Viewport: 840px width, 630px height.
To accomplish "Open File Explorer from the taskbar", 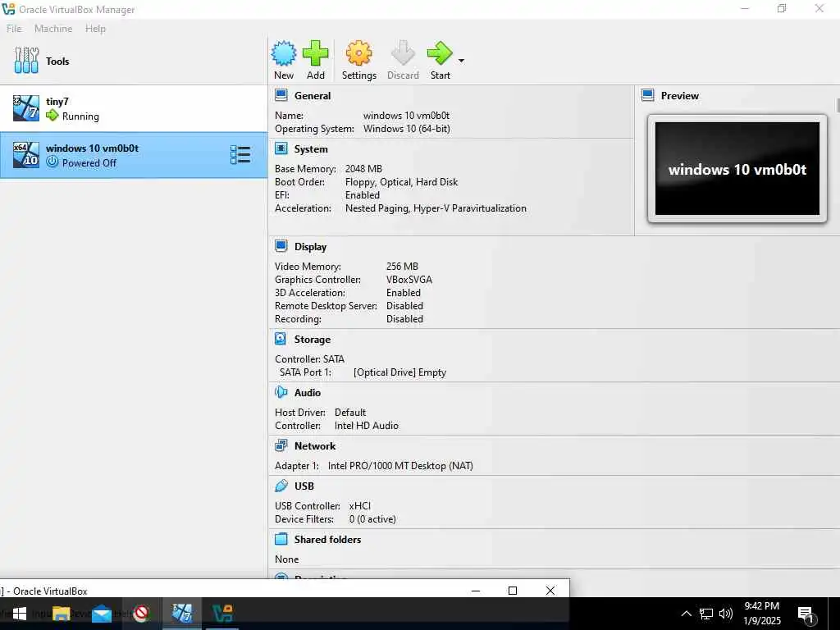I will coord(61,614).
